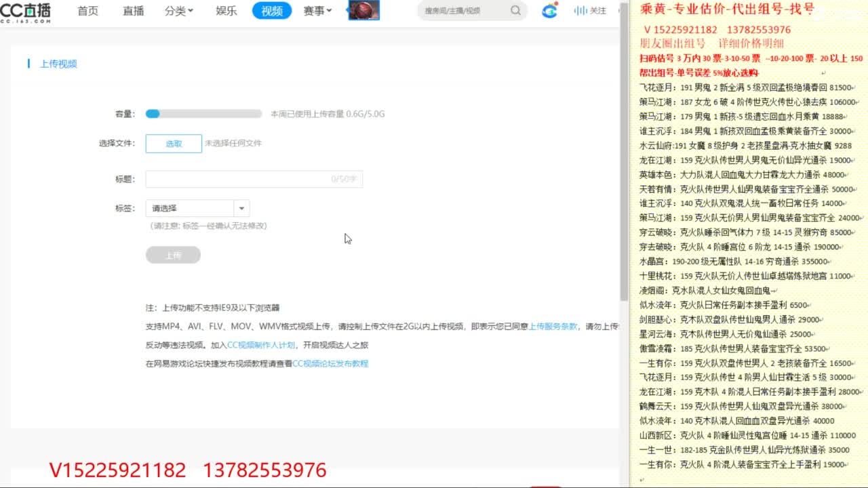Click the 未选择任何文件 text
The image size is (868, 488).
233,143
